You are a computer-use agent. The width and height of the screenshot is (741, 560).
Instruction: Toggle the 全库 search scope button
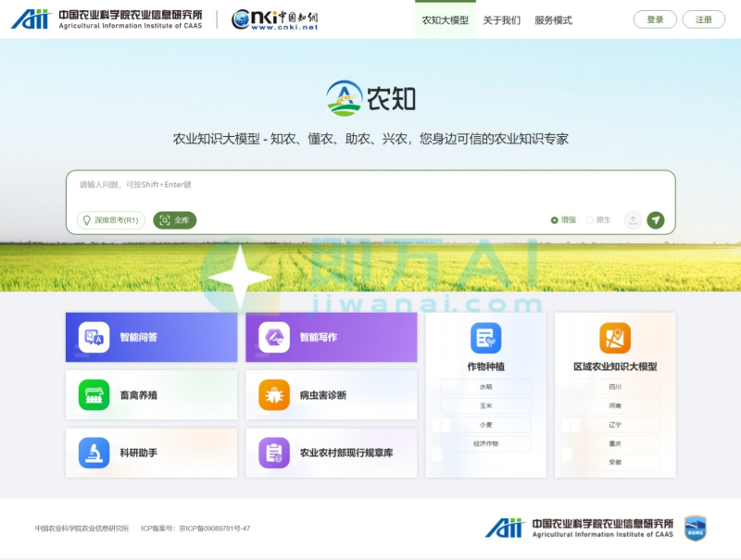click(x=175, y=220)
